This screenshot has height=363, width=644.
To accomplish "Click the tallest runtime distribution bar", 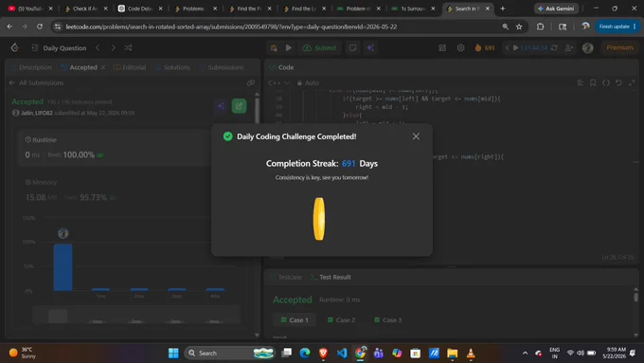I will click(x=63, y=267).
